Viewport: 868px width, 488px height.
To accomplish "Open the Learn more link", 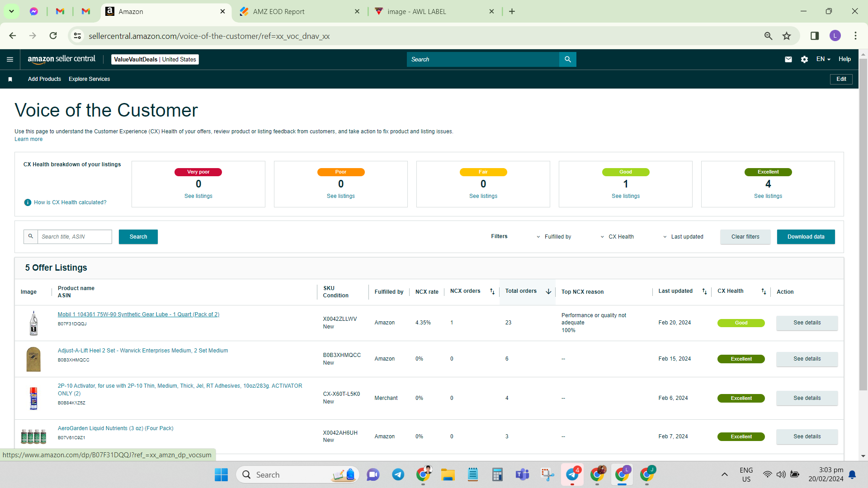I will click(x=28, y=139).
